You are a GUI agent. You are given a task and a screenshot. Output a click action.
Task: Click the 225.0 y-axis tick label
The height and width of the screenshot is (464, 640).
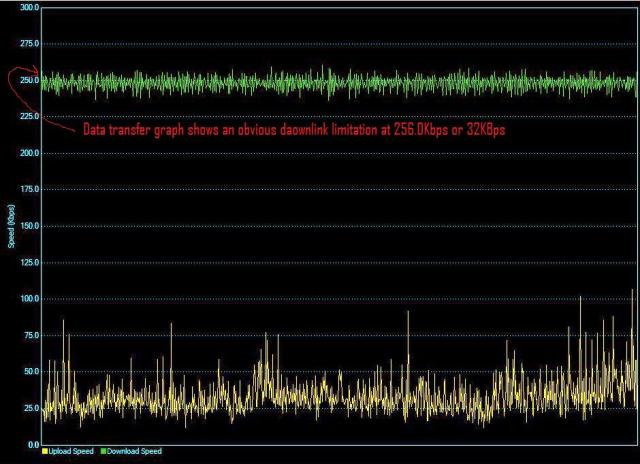[x=30, y=117]
